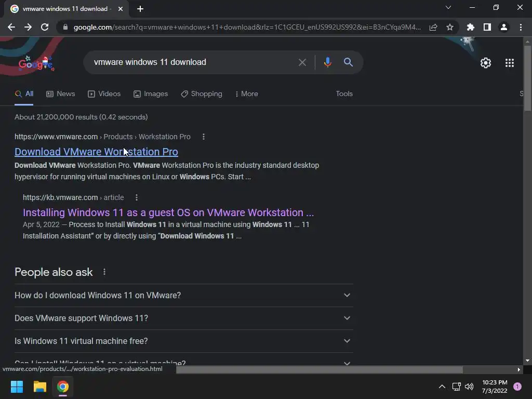Reload the Google search page
The width and height of the screenshot is (532, 399).
pos(45,27)
